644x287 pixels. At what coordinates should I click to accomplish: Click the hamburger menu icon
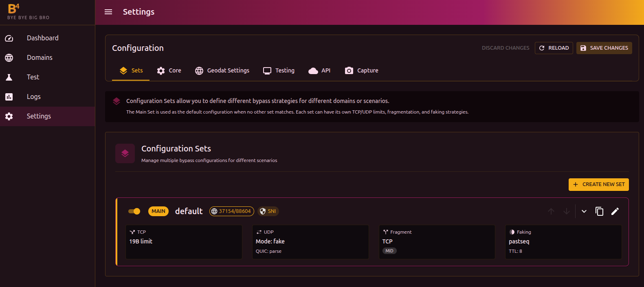[108, 12]
